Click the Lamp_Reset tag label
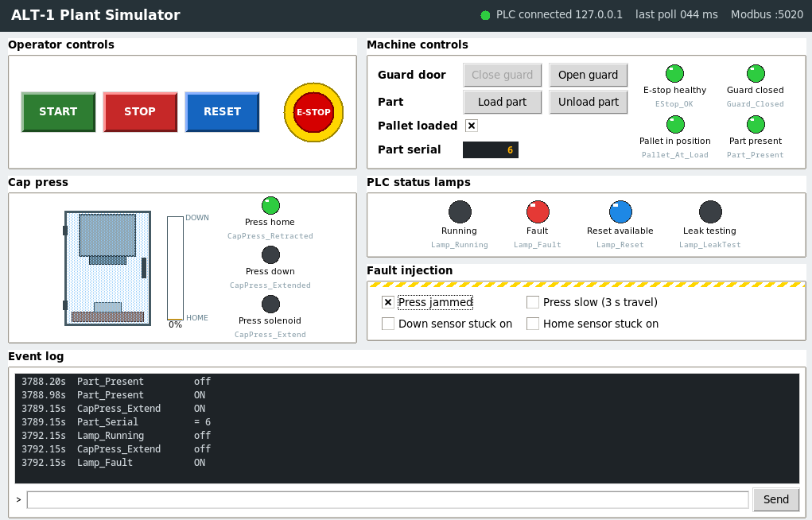This screenshot has width=812, height=520. 620,245
